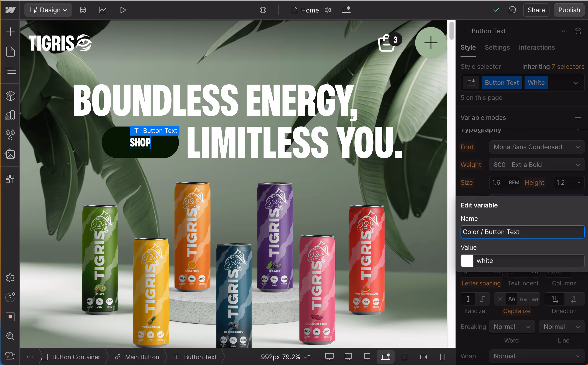This screenshot has width=588, height=365.
Task: Open the CMS database icon
Action: pyautogui.click(x=83, y=10)
